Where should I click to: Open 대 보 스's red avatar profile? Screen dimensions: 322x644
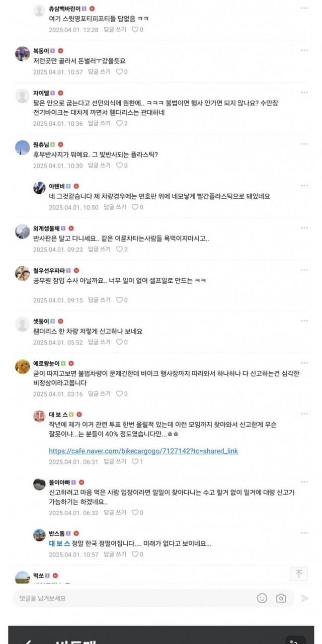[40, 417]
